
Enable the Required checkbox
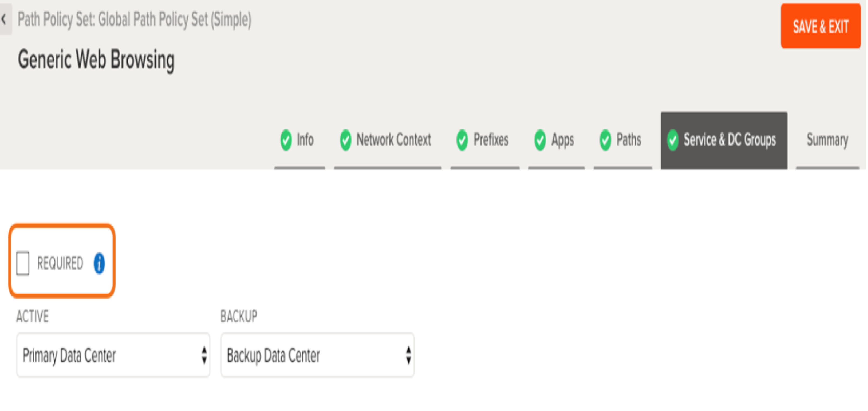pyautogui.click(x=23, y=263)
